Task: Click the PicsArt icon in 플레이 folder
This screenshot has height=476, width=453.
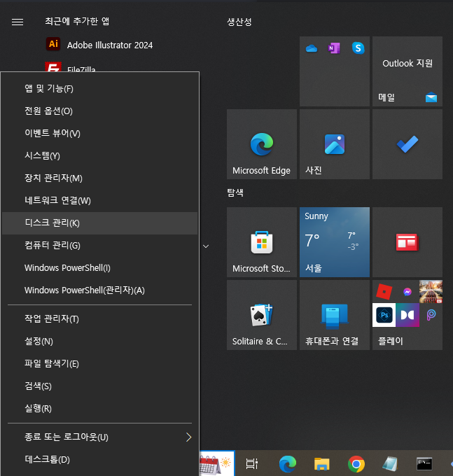Action: coord(431,315)
